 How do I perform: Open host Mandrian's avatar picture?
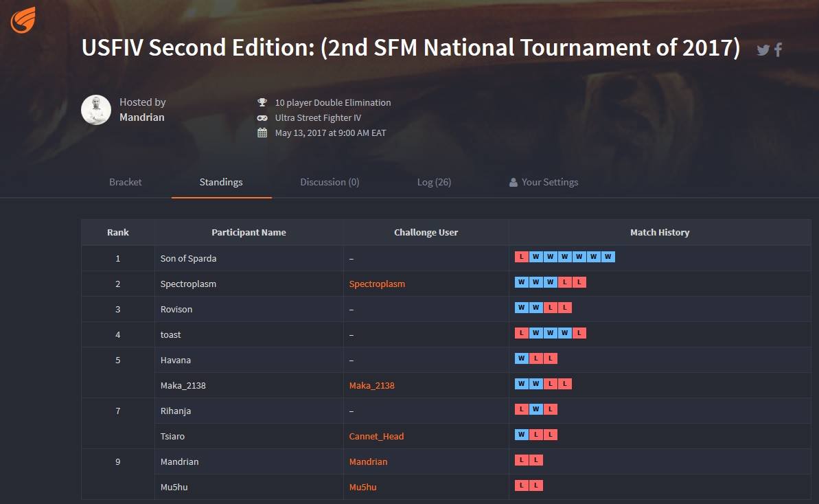tap(96, 110)
